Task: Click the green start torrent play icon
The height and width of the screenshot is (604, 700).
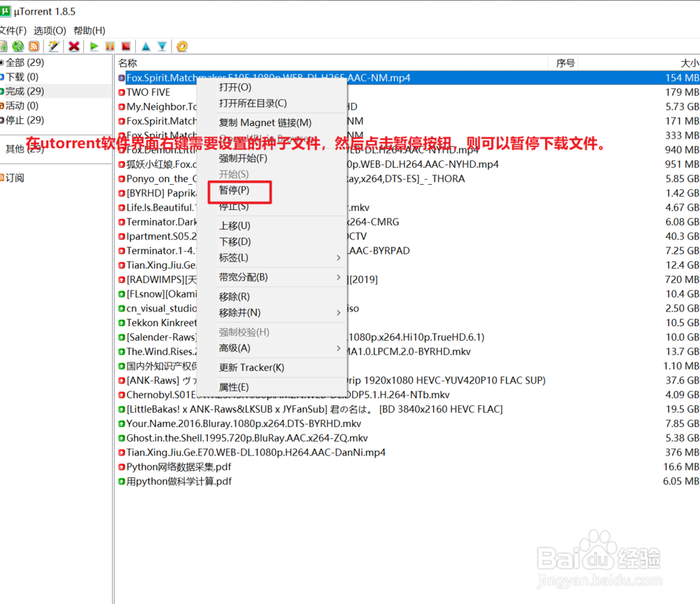Action: pos(94,46)
